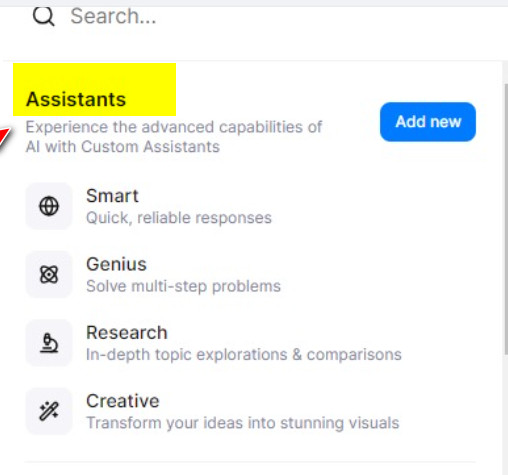Click the Add new button
The height and width of the screenshot is (475, 508).
pyautogui.click(x=428, y=122)
